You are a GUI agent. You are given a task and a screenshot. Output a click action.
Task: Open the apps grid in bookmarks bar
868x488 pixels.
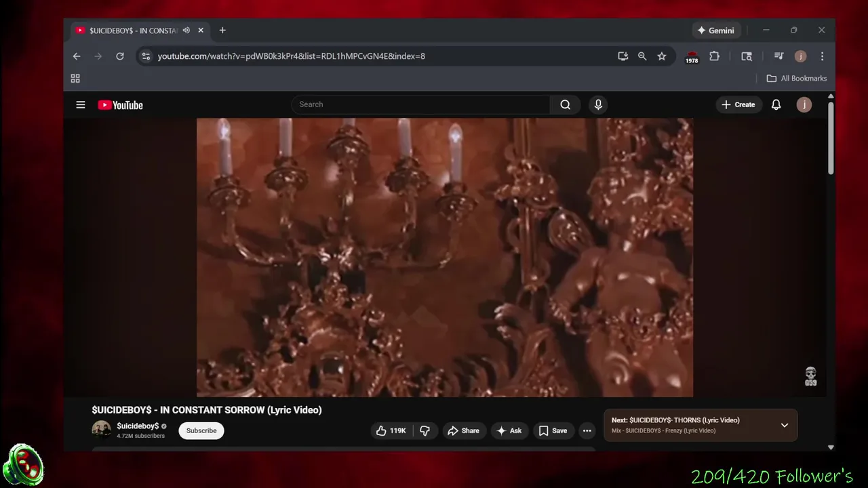pos(75,79)
